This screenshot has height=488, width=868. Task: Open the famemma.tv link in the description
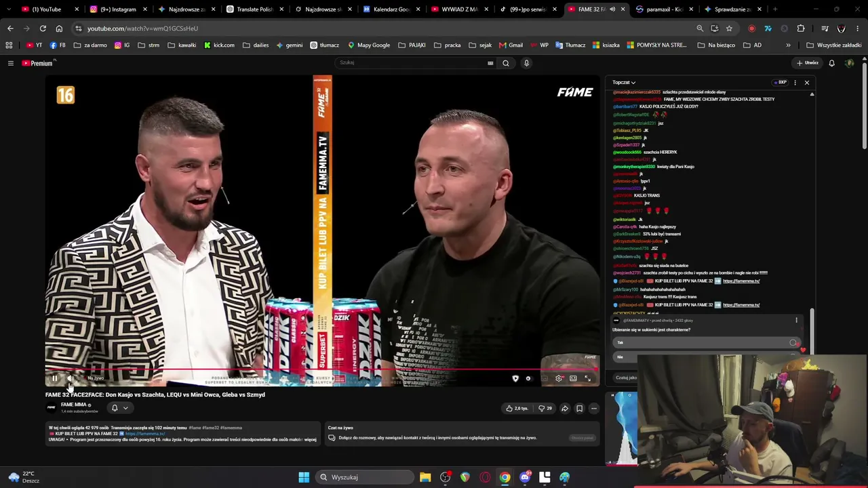145,434
